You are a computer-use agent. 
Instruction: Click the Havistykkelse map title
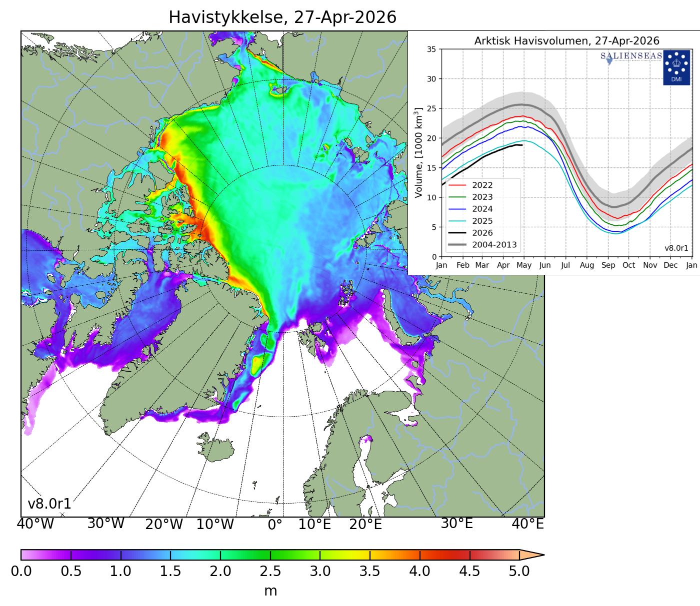282,17
